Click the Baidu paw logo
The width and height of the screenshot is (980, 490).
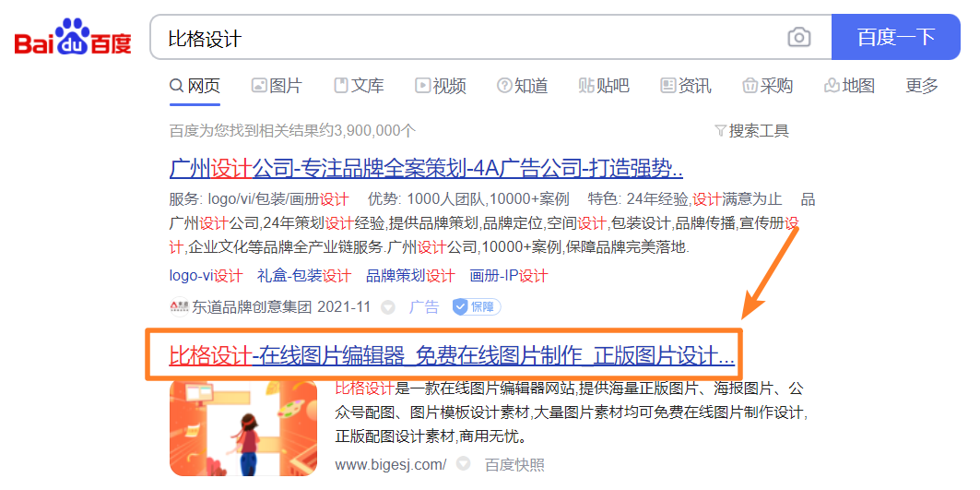click(73, 37)
